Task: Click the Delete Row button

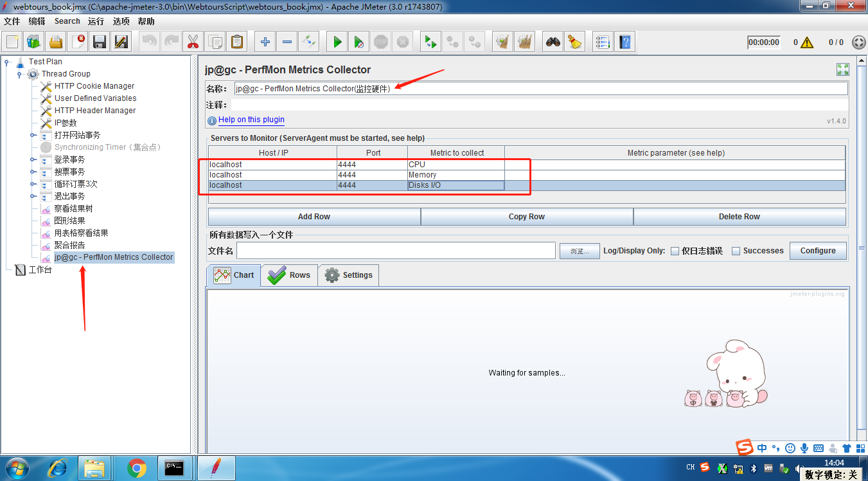Action: click(x=740, y=217)
